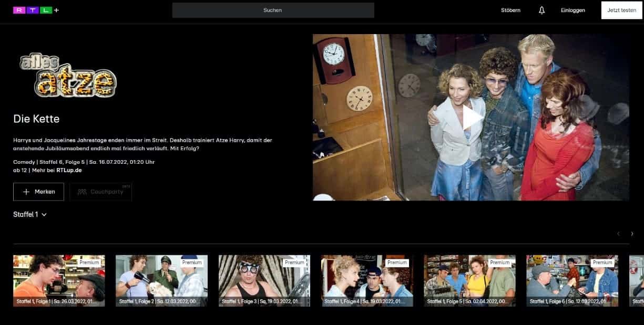This screenshot has width=644, height=325.
Task: Click the Die Kette episode title
Action: point(36,119)
